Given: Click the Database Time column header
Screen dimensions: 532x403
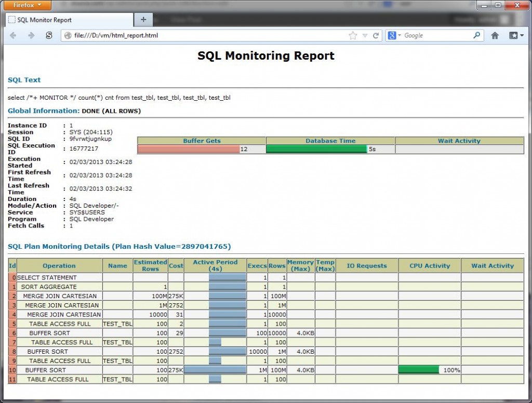Looking at the screenshot, I should click(x=330, y=141).
